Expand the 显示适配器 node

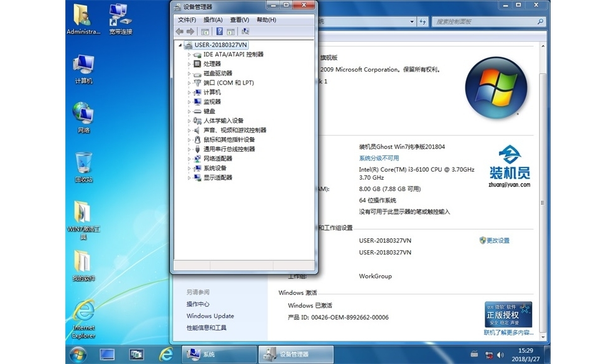(x=189, y=178)
